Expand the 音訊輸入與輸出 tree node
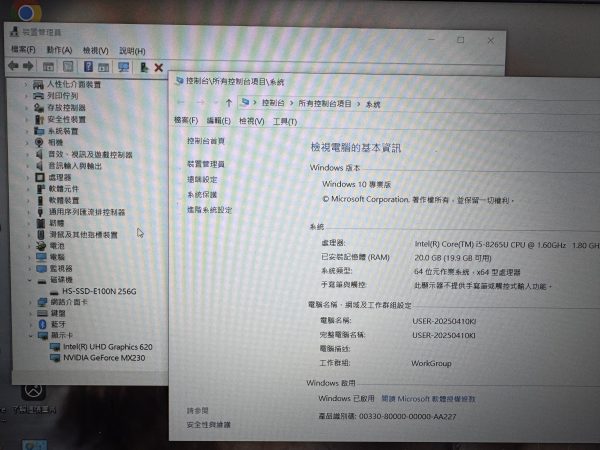 (28, 166)
